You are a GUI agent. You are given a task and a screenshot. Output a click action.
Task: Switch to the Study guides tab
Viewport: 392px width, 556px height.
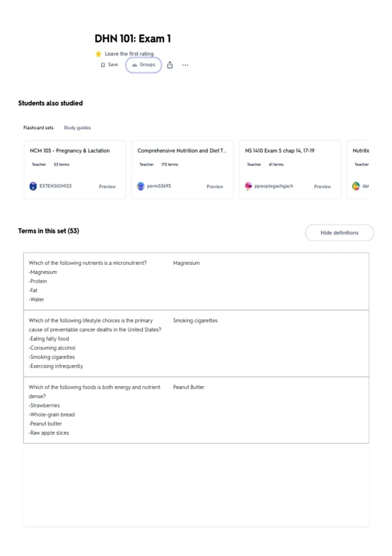77,128
